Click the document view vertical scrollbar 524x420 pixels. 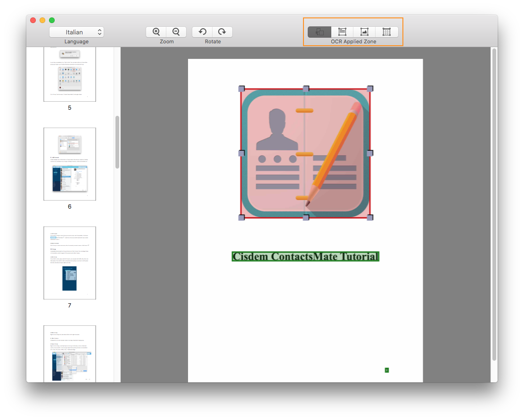click(x=494, y=204)
